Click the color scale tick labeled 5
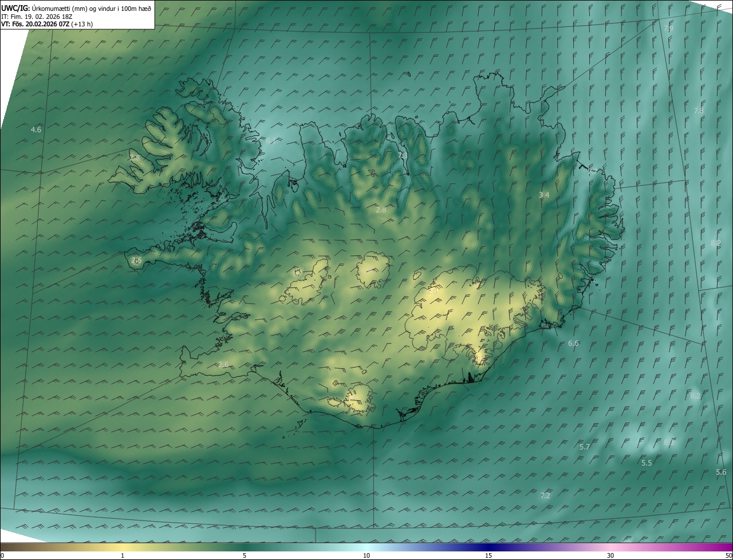733x560 pixels. click(245, 555)
